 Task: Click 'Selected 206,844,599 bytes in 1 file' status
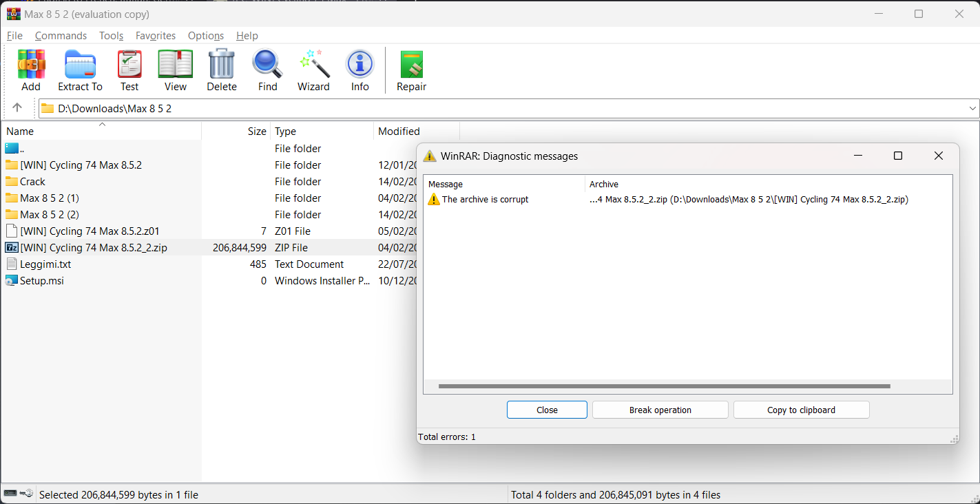118,494
